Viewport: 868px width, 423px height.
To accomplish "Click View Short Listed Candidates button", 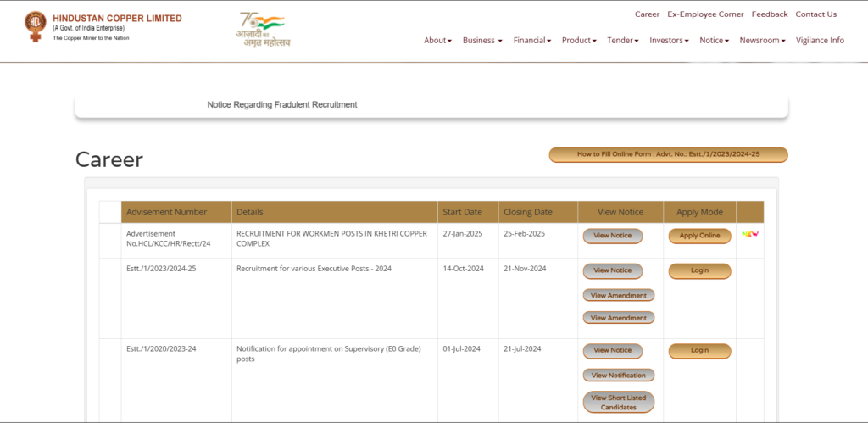I will point(618,403).
